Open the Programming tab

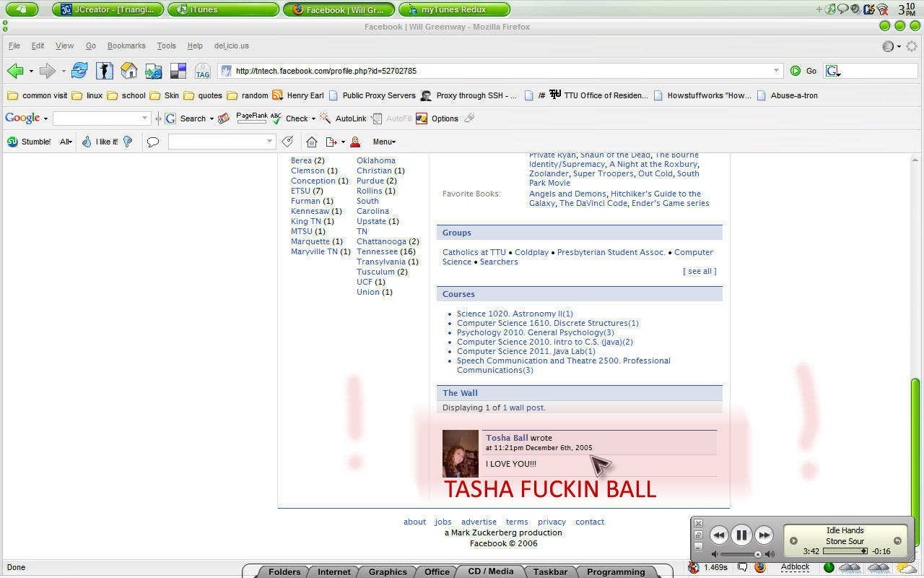point(616,571)
